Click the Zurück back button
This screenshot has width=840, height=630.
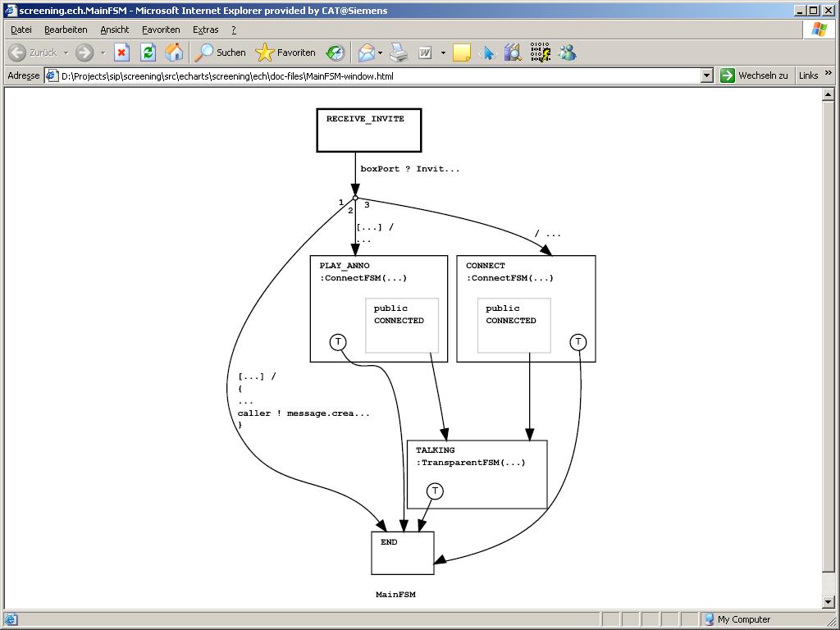(33, 52)
